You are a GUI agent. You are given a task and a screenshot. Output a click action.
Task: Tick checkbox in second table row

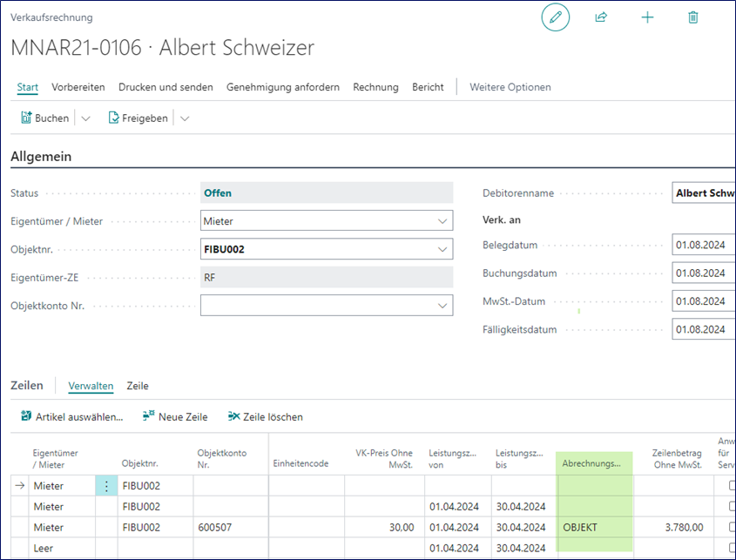click(x=731, y=506)
